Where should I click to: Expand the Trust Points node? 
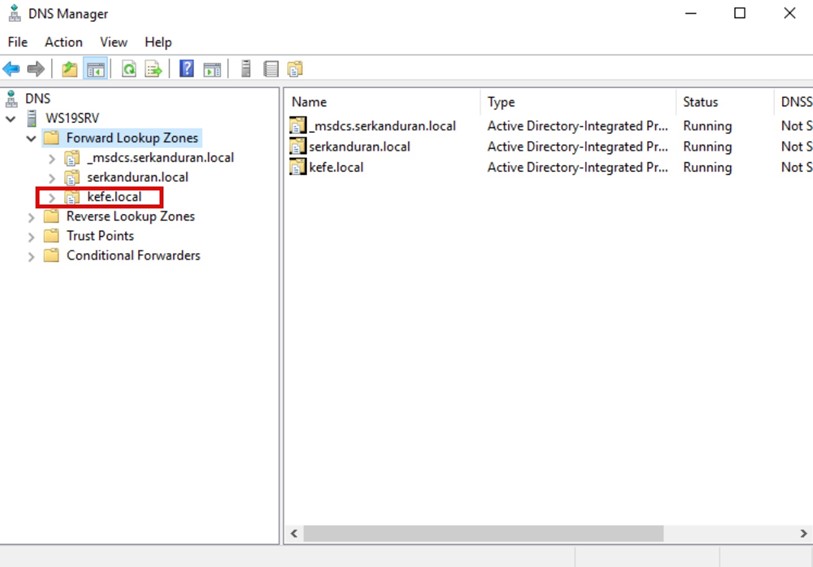[31, 237]
